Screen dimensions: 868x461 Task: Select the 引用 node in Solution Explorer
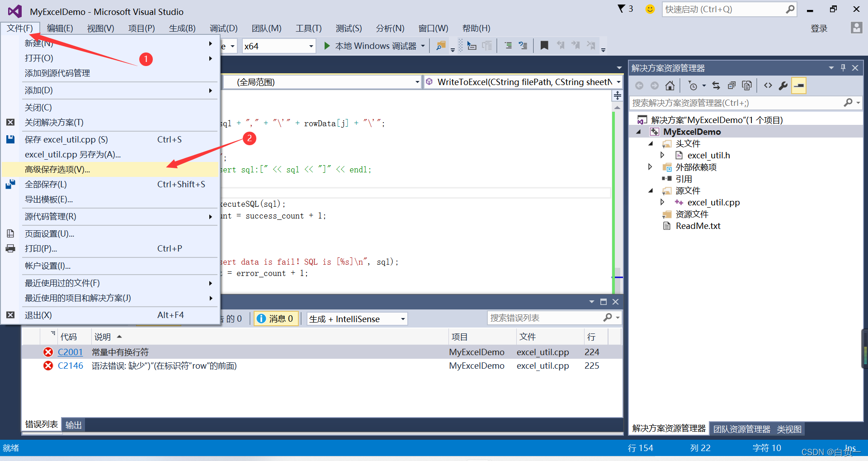[x=683, y=179]
